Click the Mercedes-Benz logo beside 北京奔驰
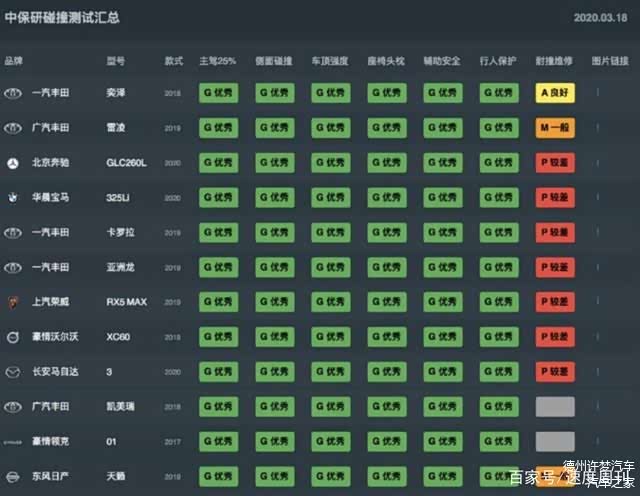 (x=13, y=163)
